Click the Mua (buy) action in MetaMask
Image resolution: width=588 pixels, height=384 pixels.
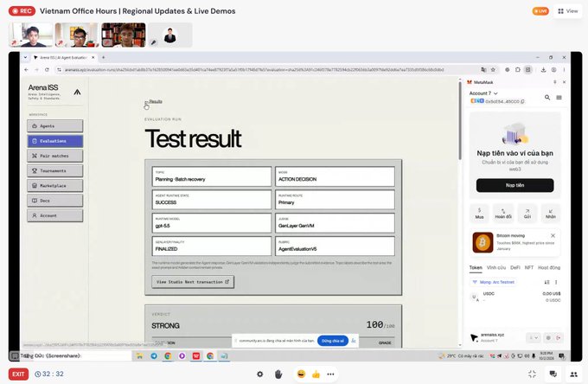pos(479,213)
